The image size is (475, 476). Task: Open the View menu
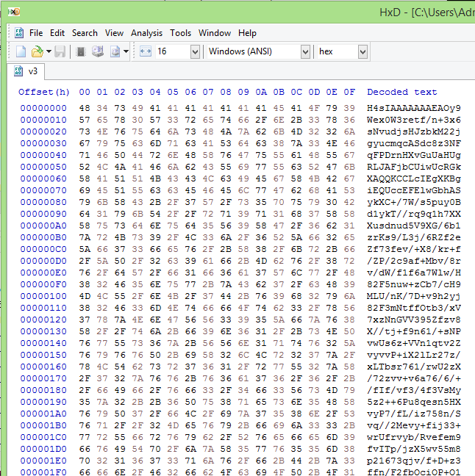click(x=114, y=33)
